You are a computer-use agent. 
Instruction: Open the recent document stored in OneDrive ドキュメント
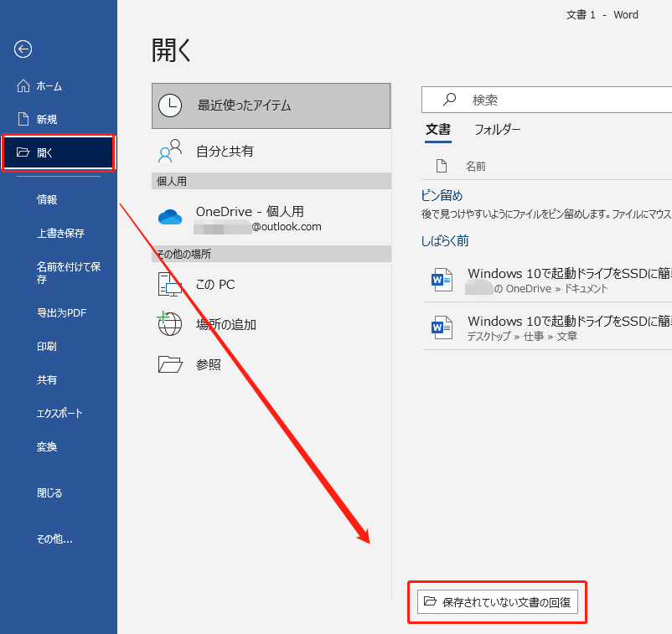pyautogui.click(x=547, y=280)
